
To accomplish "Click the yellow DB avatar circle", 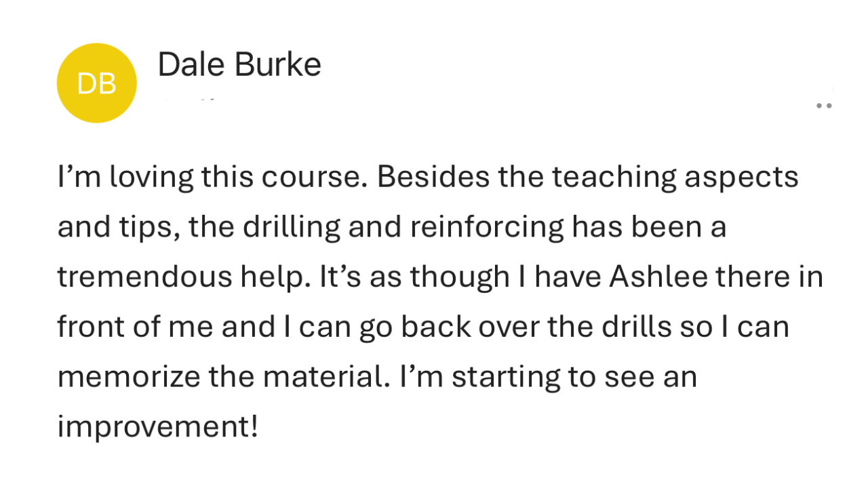I will pos(97,83).
